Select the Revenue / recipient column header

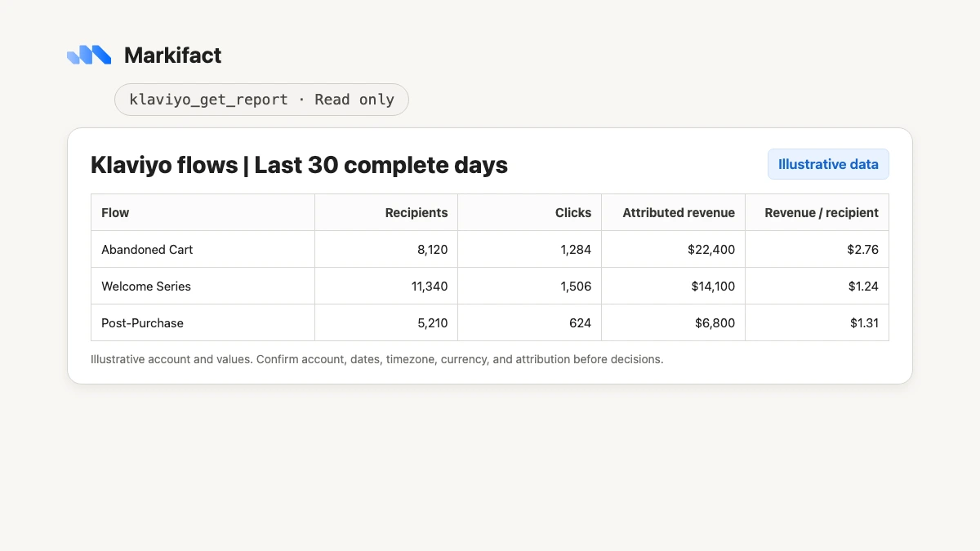817,212
